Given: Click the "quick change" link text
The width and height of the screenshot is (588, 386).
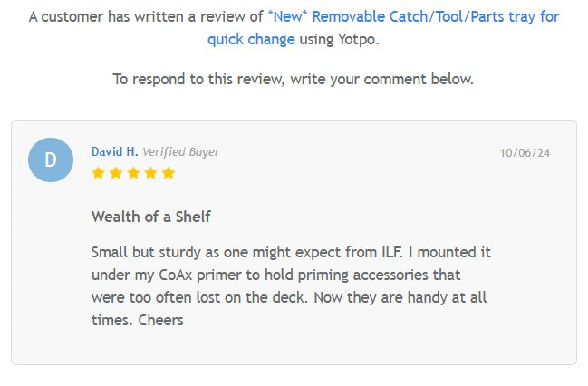Looking at the screenshot, I should (x=251, y=39).
